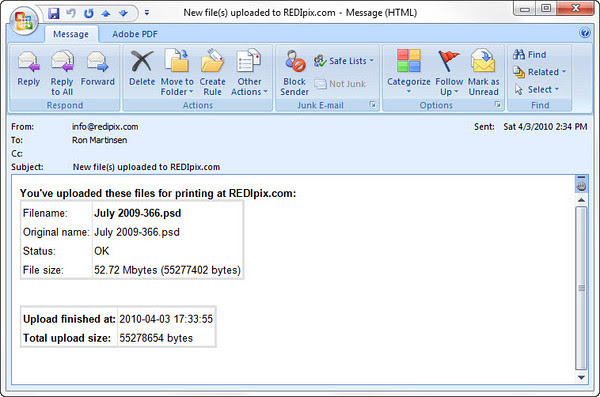Open Options group dialog launcher
This screenshot has width=600, height=397.
[497, 105]
